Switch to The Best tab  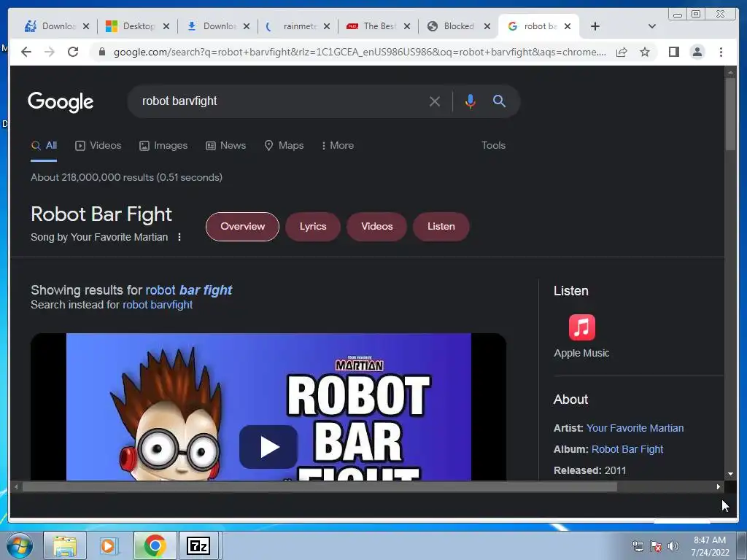click(378, 26)
